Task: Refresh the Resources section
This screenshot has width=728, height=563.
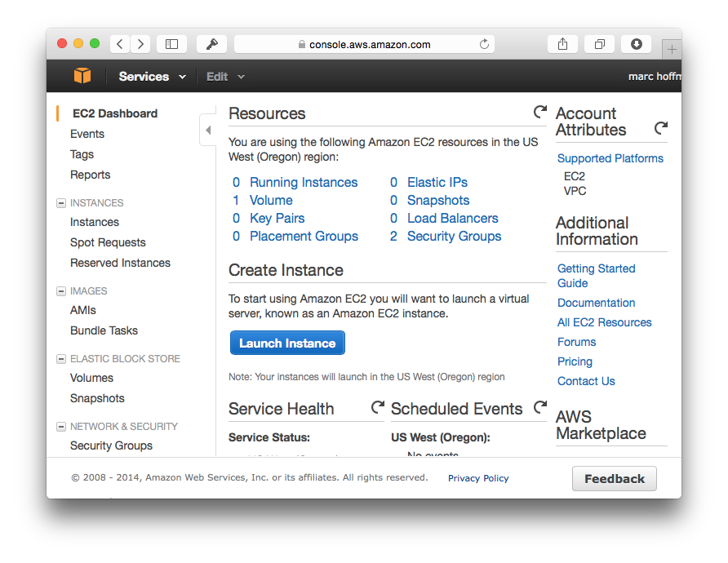Action: click(x=540, y=112)
